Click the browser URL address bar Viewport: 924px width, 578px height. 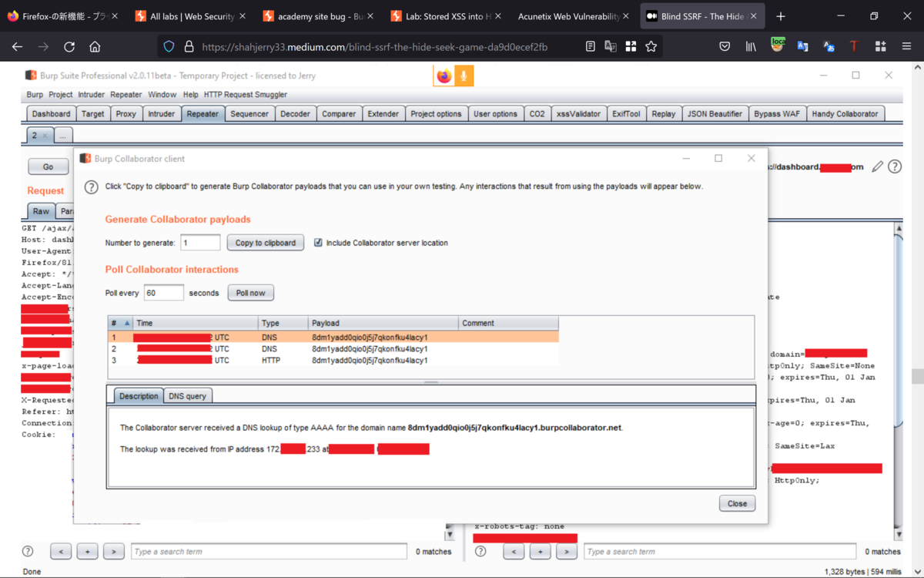pos(375,47)
